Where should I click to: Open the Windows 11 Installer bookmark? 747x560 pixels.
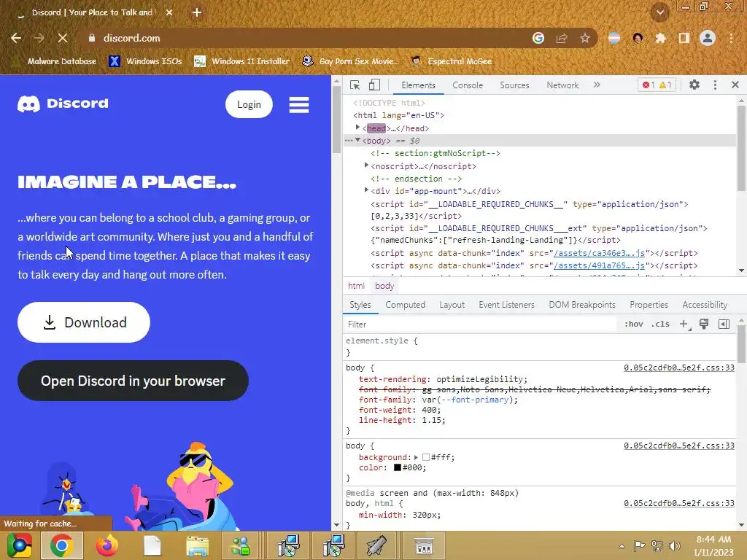(242, 61)
